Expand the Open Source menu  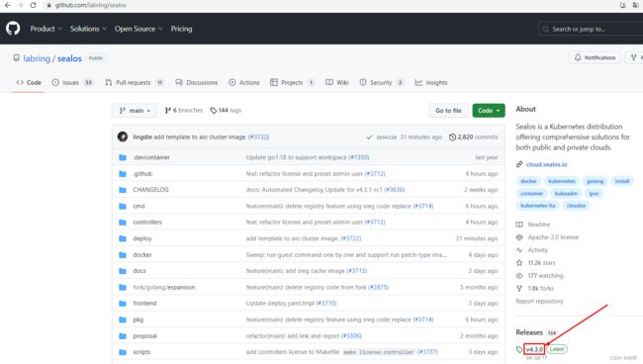click(x=138, y=29)
